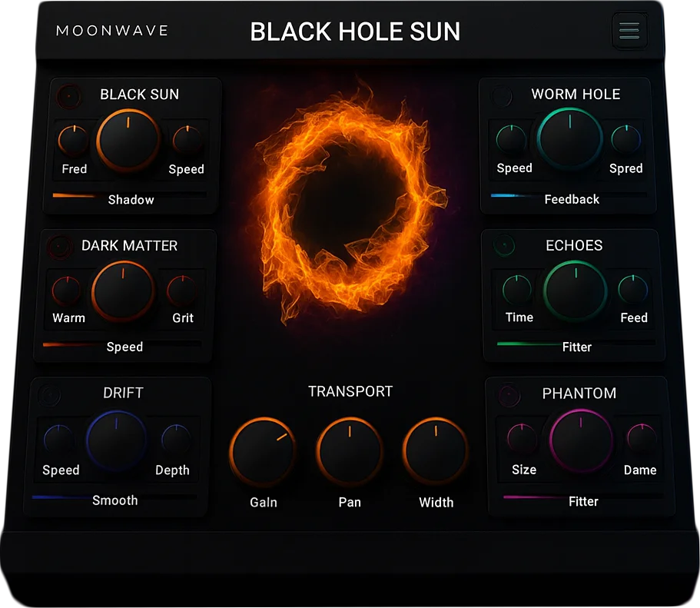
Task: Click the Black Sun power light
Action: click(x=68, y=96)
